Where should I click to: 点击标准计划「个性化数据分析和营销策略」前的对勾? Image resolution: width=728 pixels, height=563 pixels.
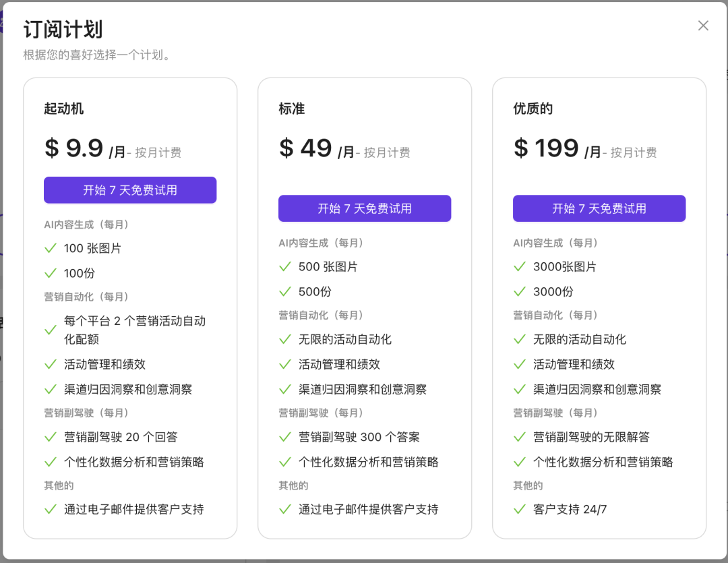click(x=284, y=462)
